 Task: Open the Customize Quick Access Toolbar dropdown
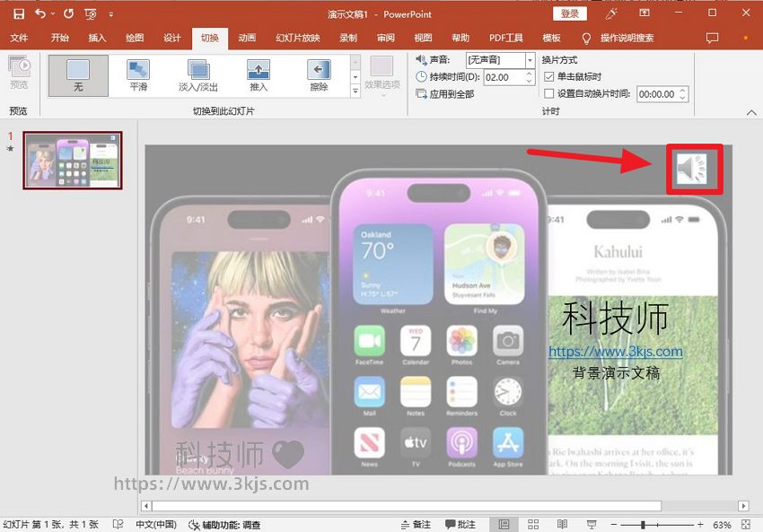tap(111, 14)
